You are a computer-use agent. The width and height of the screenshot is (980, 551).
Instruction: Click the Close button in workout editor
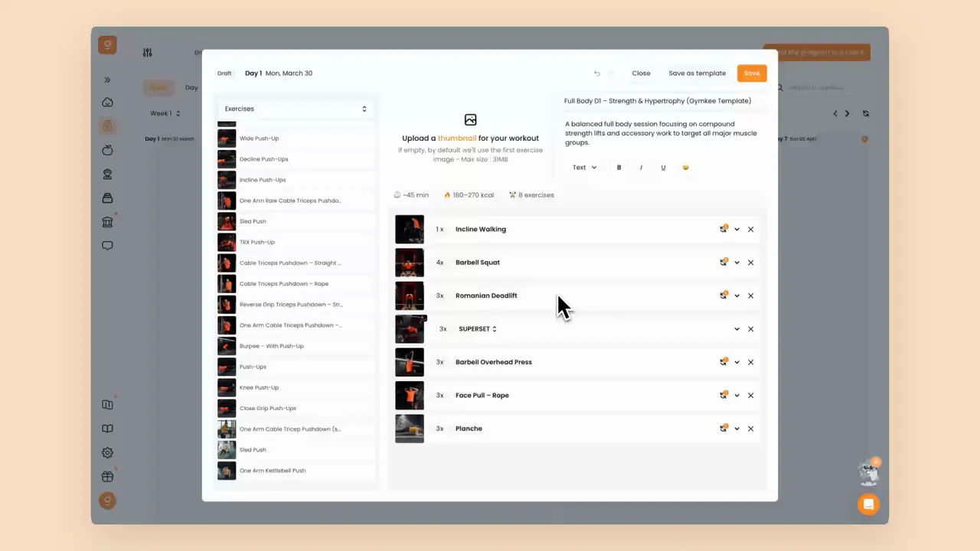(x=641, y=73)
